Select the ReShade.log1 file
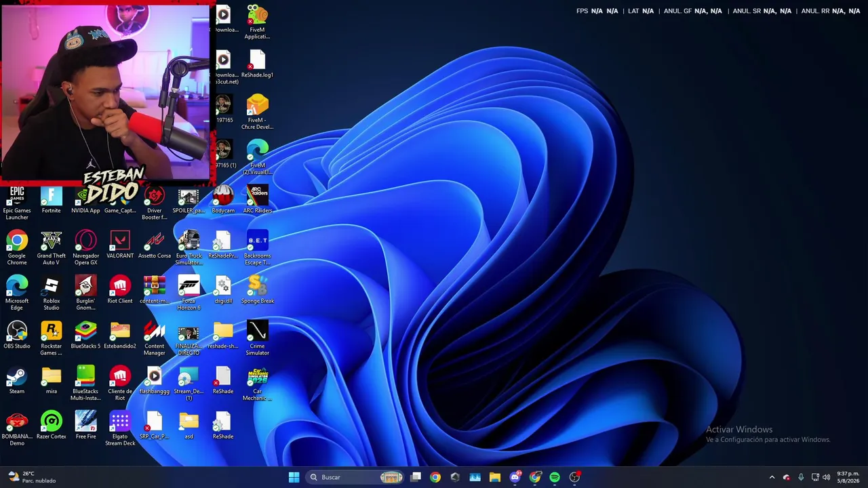Screen dimensions: 868x488 (x=258, y=64)
